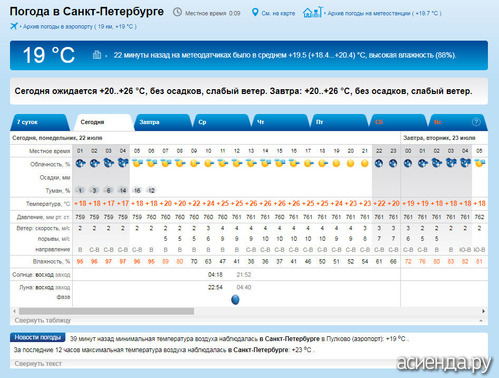
Task: Click Свернуть текст link
Action: tap(38, 364)
